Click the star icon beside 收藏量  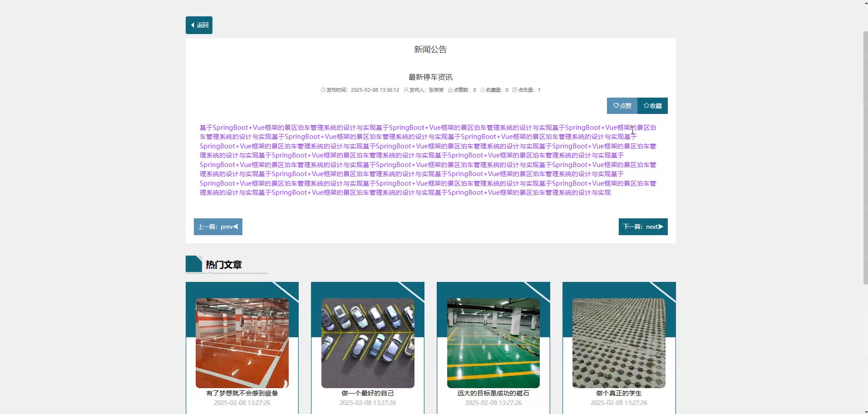483,90
